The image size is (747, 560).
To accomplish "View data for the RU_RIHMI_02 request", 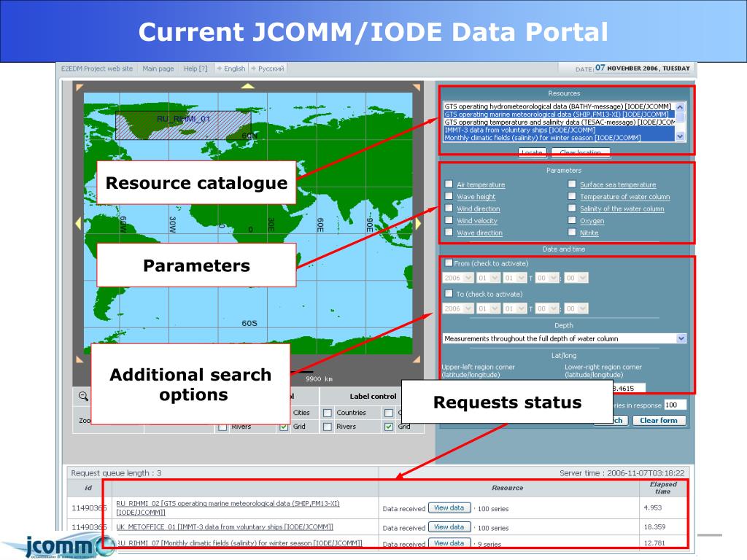I will [x=449, y=508].
